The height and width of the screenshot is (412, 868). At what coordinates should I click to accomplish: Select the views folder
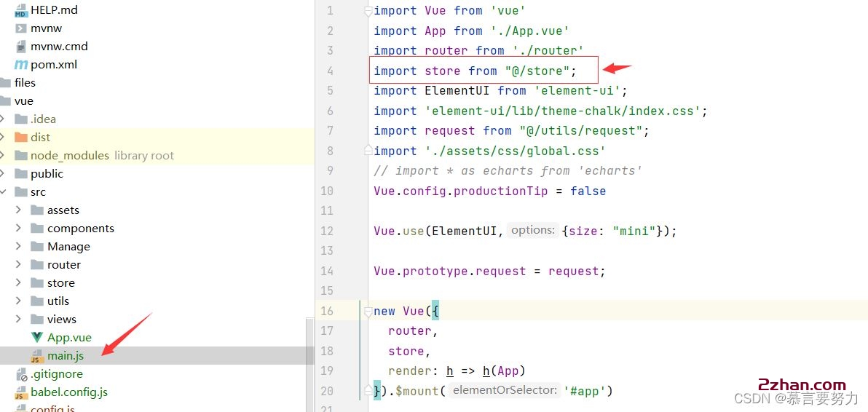point(61,320)
